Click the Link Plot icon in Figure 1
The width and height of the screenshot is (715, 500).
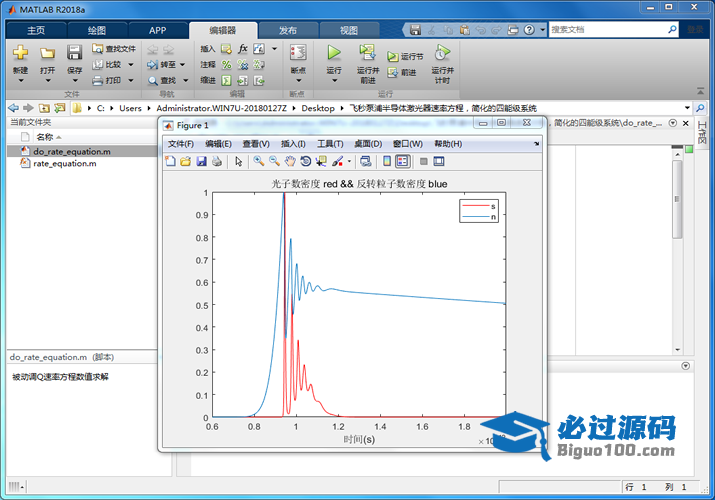coord(365,161)
